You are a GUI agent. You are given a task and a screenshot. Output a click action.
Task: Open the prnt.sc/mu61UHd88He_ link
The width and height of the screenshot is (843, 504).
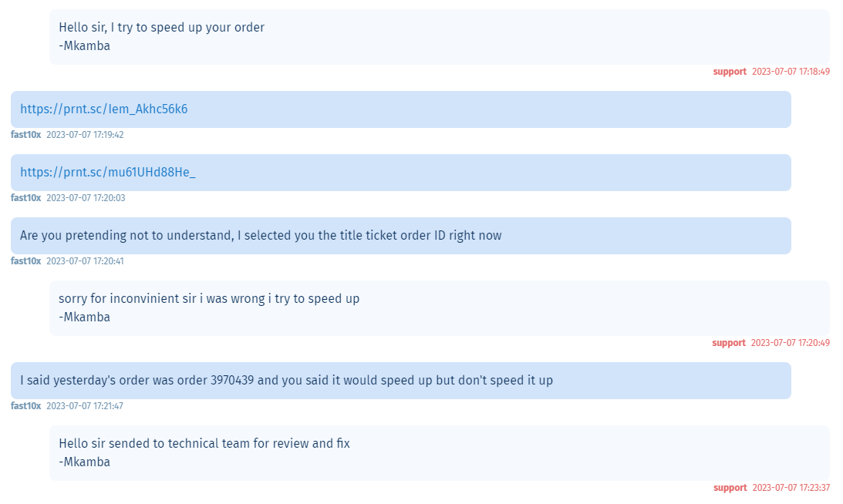(108, 172)
